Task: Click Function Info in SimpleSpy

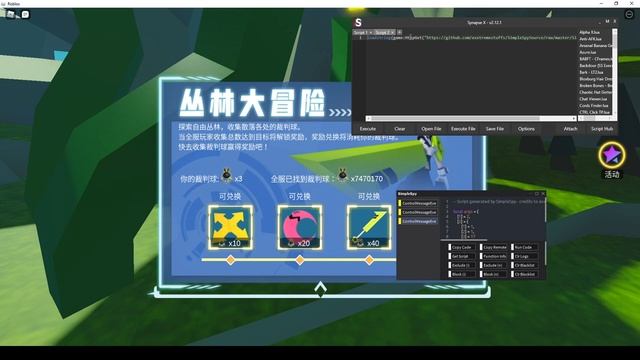Action: pyautogui.click(x=493, y=256)
